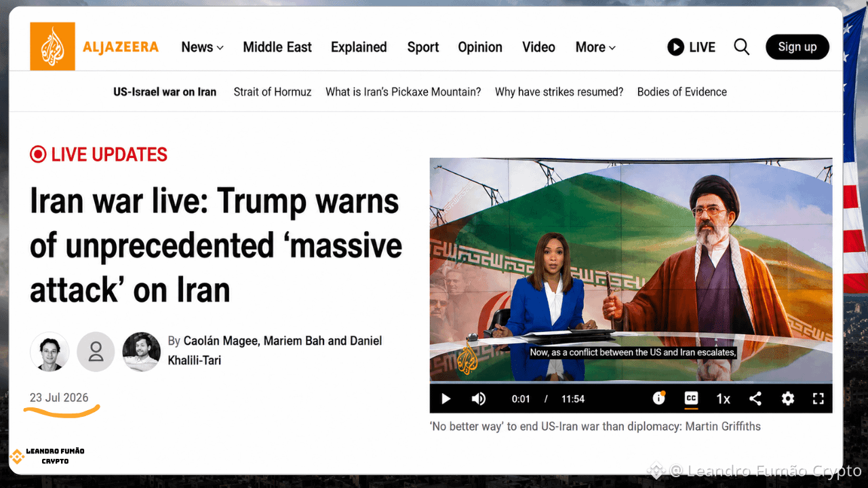
Task: Open the Middle East section
Action: pos(277,47)
